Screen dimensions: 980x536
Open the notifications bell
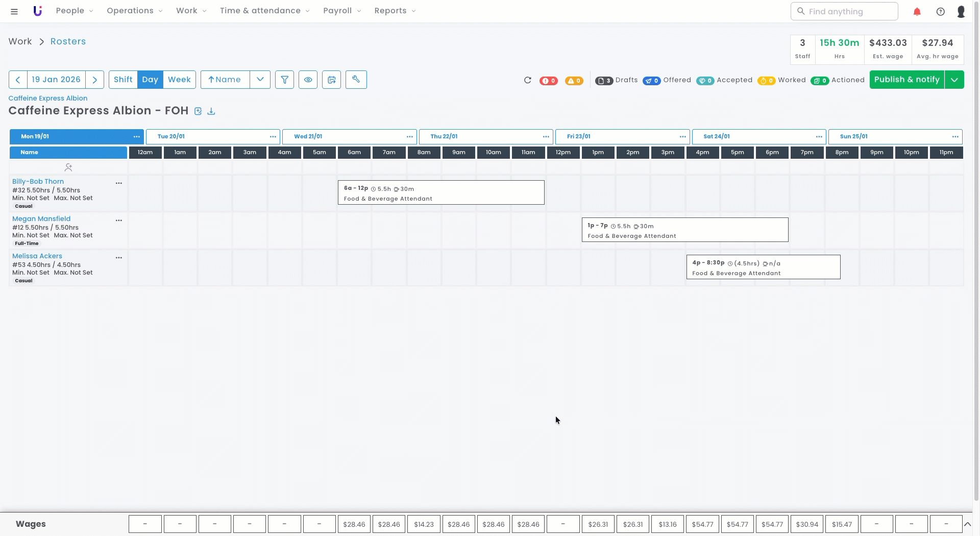(x=917, y=11)
